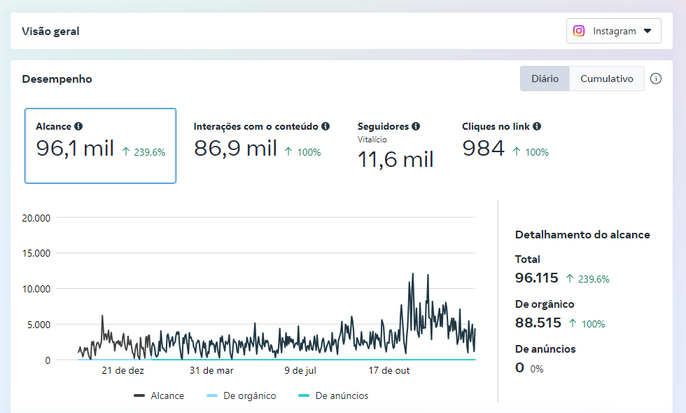Toggle the De anúncios legend item

(333, 396)
